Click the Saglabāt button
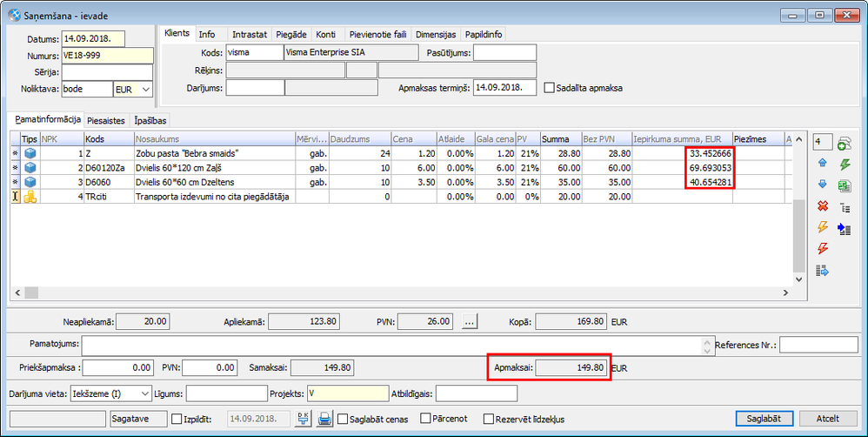The width and height of the screenshot is (868, 437). [x=764, y=419]
